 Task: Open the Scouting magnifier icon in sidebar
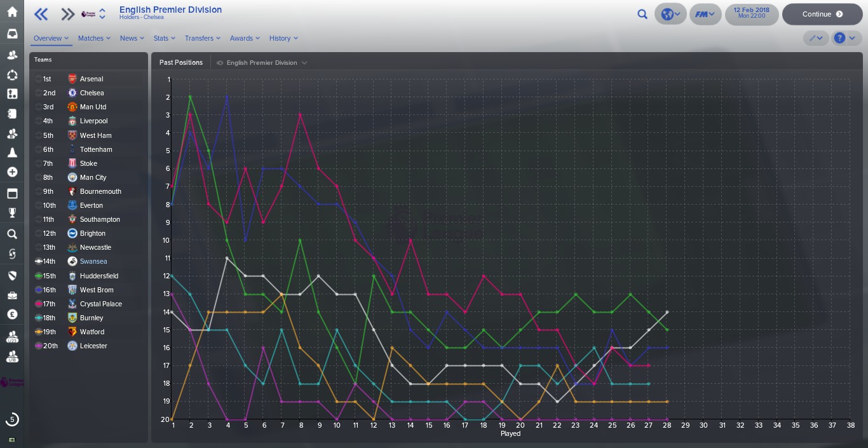point(12,234)
